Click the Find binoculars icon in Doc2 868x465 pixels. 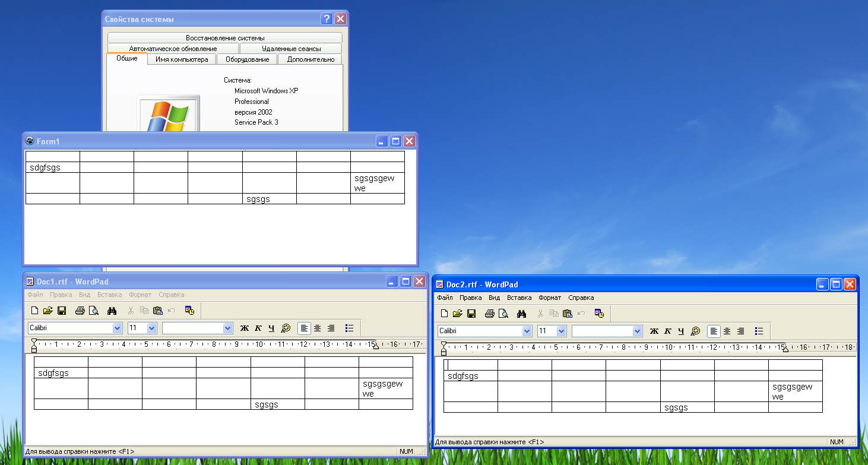point(521,314)
